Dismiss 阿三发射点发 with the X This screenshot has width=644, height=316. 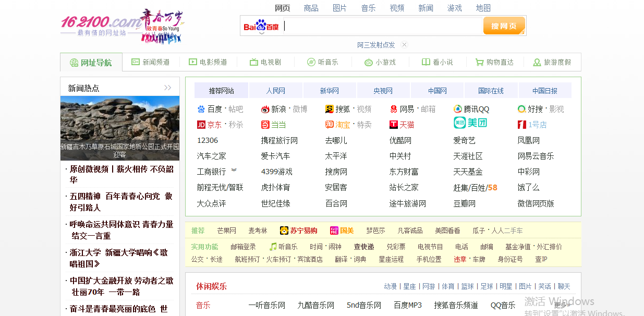click(404, 44)
